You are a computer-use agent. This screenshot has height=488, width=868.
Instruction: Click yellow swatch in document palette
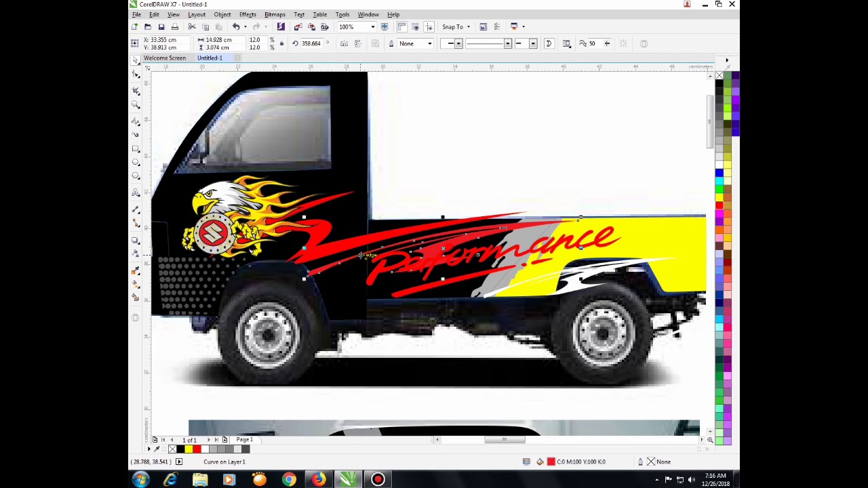pyautogui.click(x=189, y=449)
